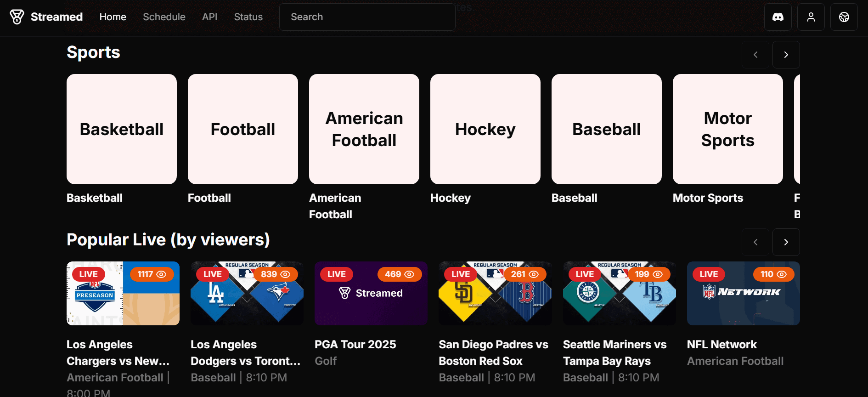Focus the Search input field
This screenshot has height=397, width=868.
click(367, 17)
